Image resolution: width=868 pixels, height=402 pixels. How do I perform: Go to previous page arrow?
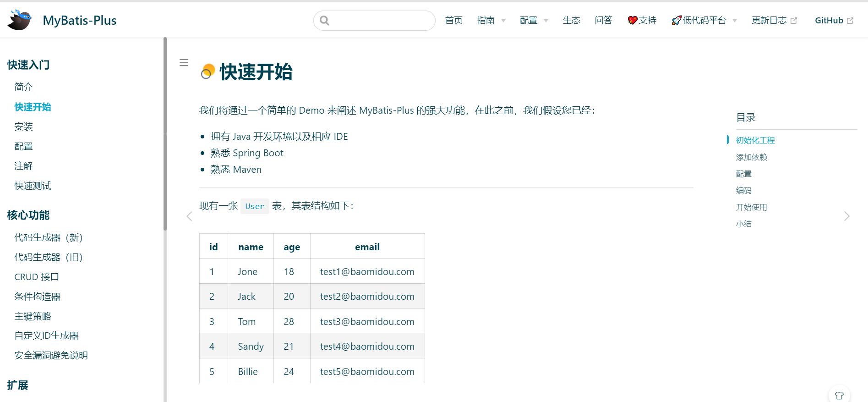pos(189,216)
